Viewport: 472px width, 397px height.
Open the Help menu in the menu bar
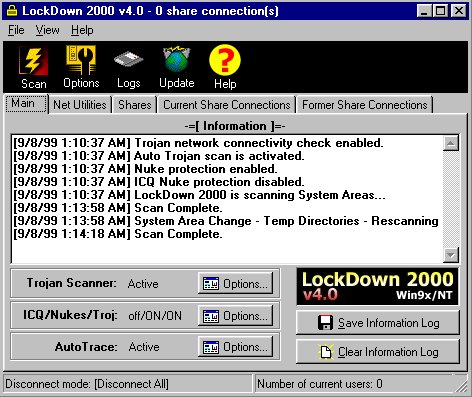point(82,30)
